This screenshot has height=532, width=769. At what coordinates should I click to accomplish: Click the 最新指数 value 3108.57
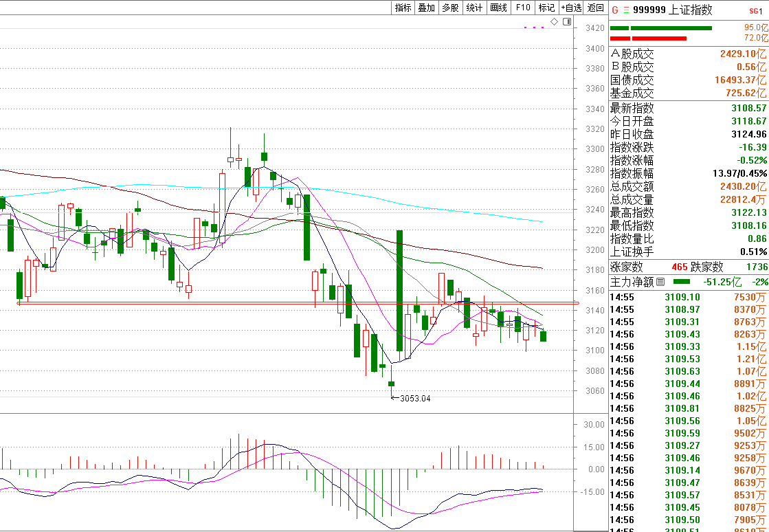point(748,108)
